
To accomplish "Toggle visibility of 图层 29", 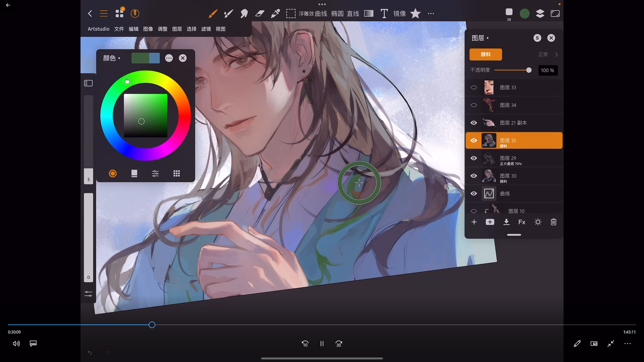I will (x=474, y=158).
